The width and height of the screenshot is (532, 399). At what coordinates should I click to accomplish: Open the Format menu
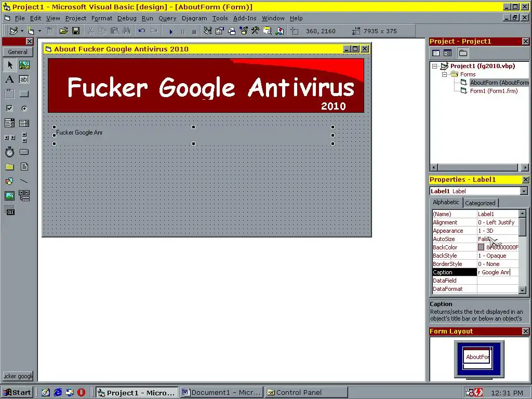101,18
